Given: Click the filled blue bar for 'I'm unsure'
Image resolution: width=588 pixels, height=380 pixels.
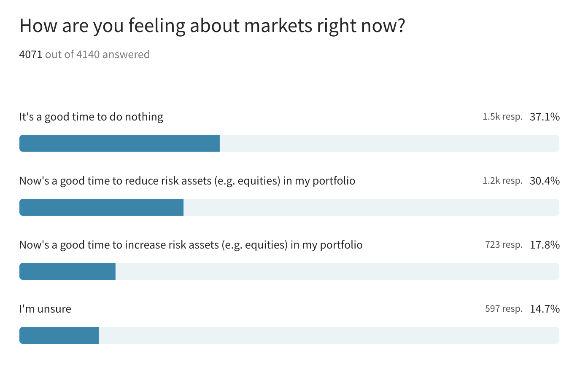Looking at the screenshot, I should click(59, 335).
